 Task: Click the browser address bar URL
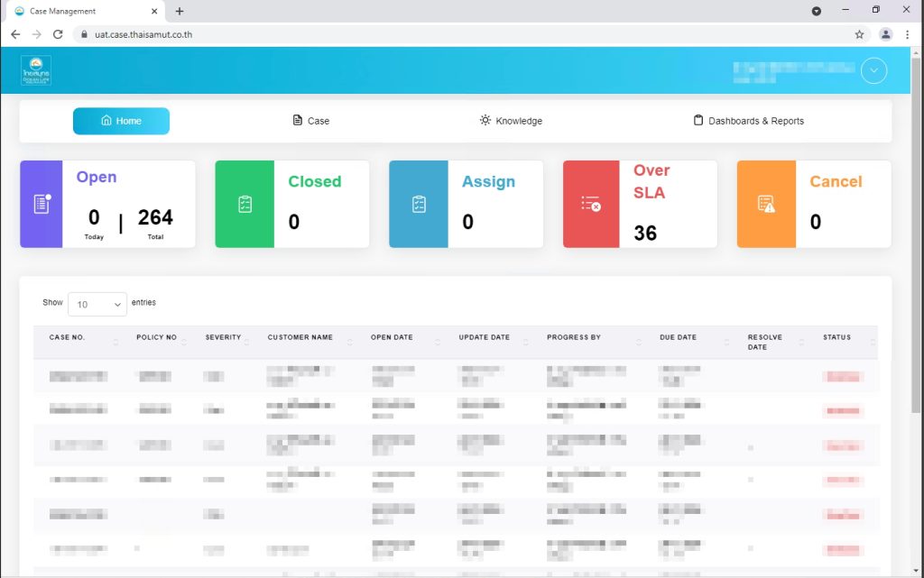point(143,34)
